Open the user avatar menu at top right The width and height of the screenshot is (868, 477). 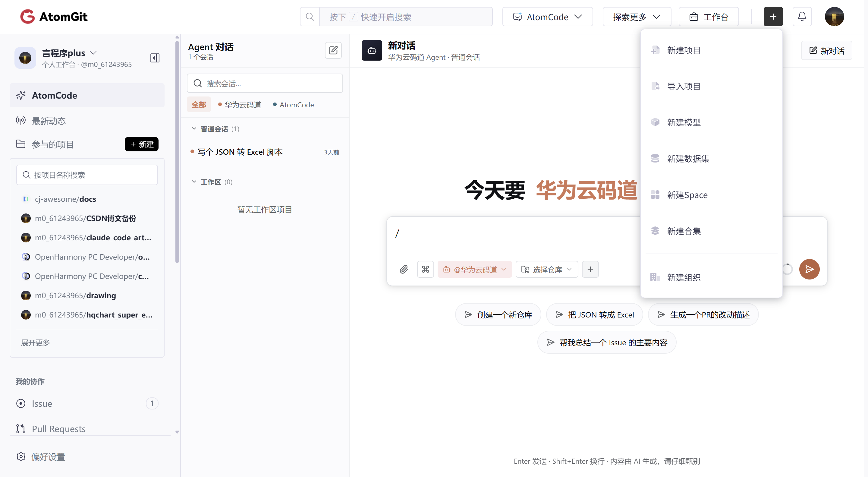click(x=834, y=17)
